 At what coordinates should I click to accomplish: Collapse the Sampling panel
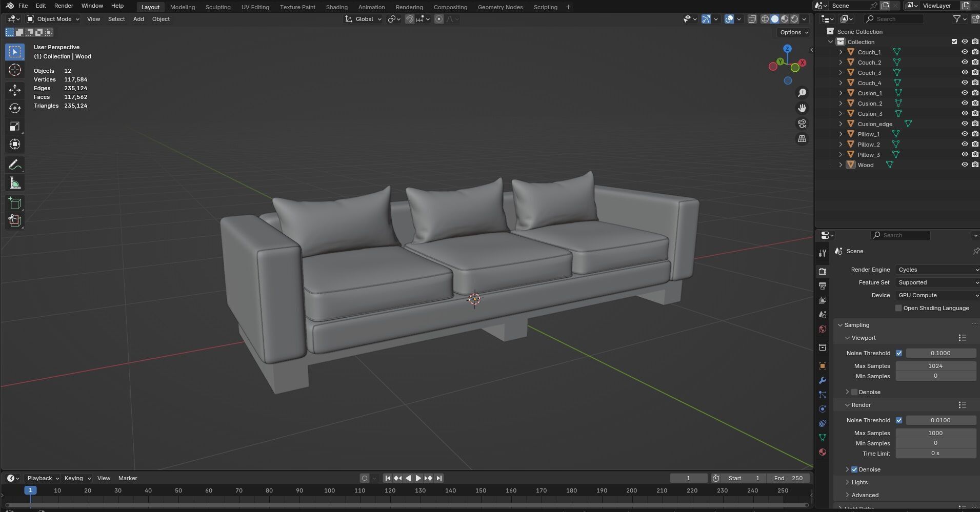841,325
